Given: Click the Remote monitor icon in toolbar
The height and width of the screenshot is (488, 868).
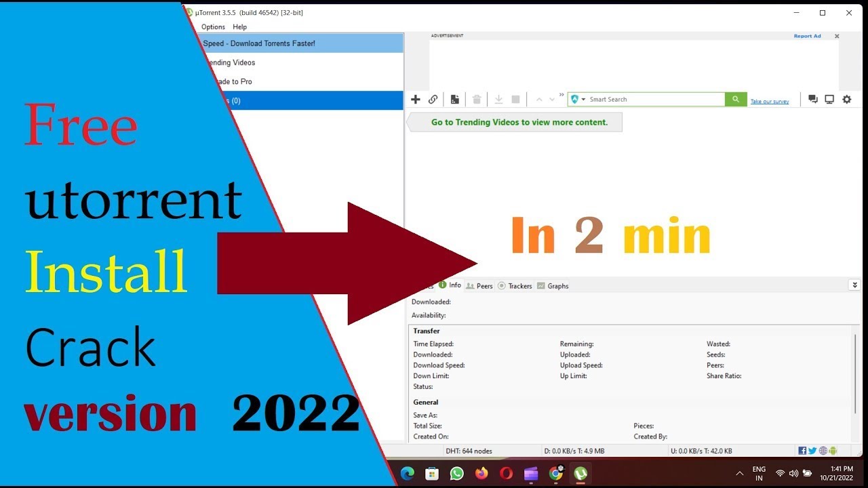Looking at the screenshot, I should click(x=829, y=100).
